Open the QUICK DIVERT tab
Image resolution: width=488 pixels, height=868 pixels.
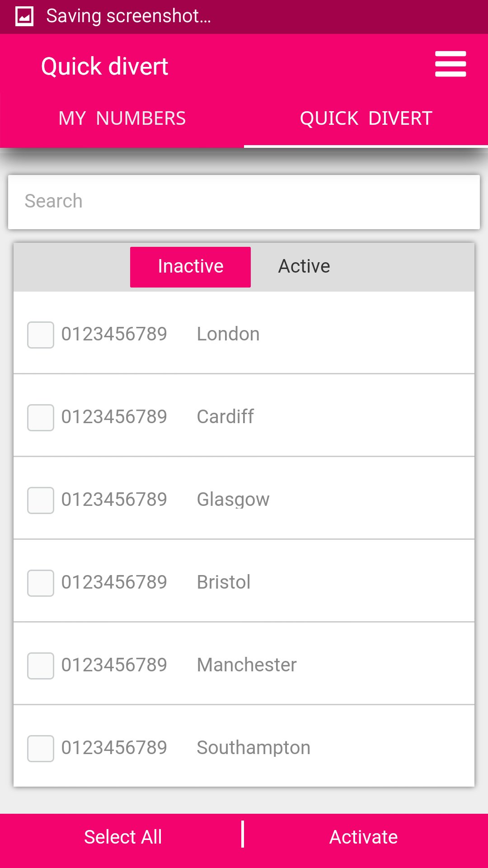(366, 118)
